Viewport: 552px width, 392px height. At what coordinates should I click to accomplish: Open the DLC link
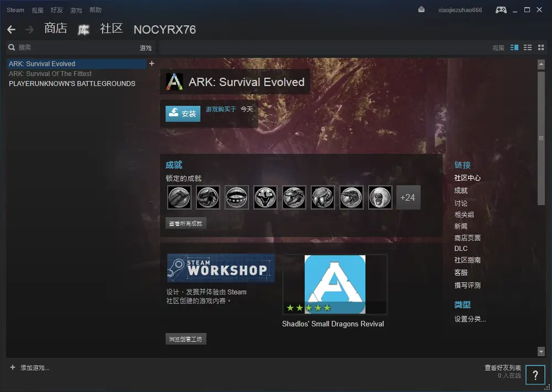point(461,249)
